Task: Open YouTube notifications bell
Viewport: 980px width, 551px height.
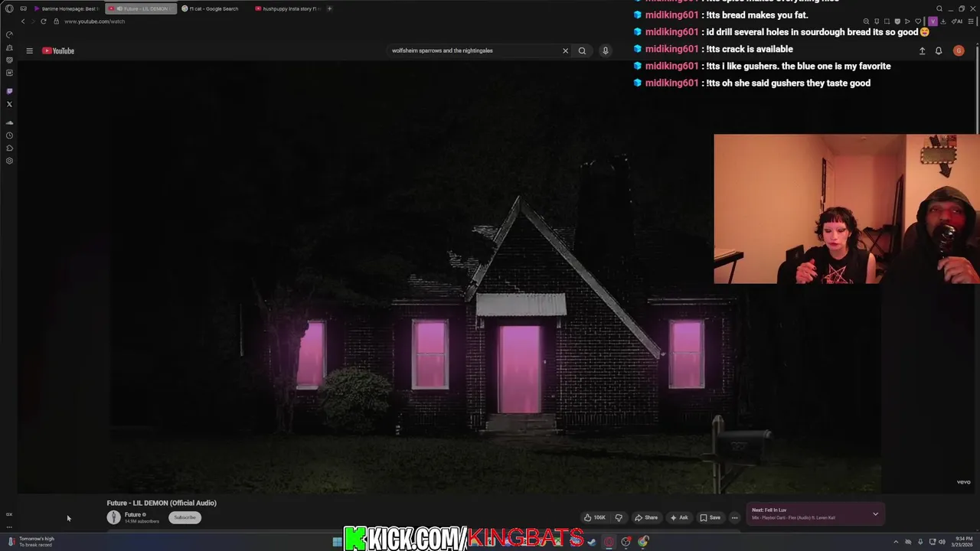Action: 939,51
